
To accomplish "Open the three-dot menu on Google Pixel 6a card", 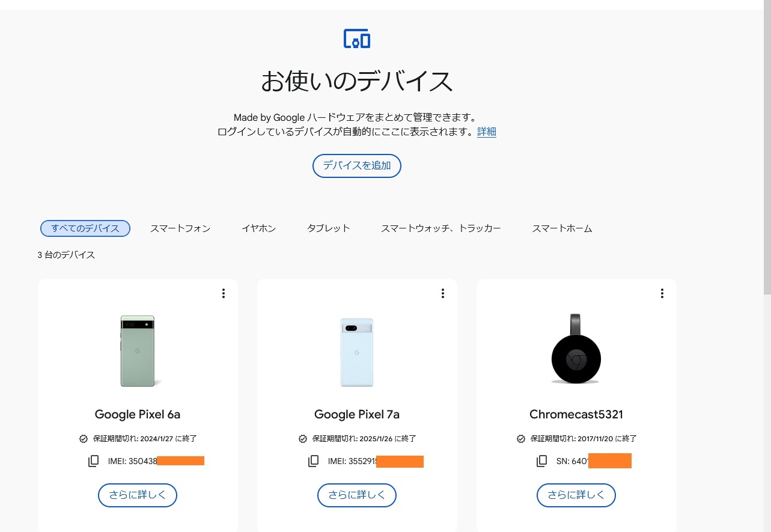I will click(x=224, y=293).
